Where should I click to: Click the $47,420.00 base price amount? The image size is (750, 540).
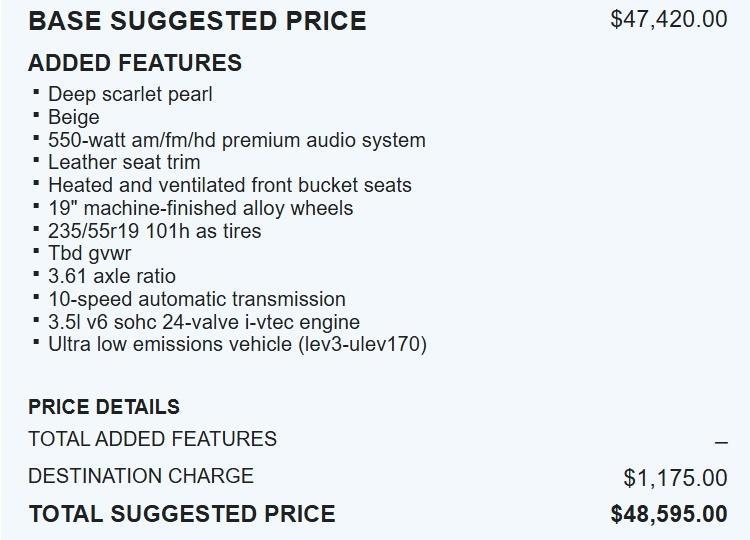(x=668, y=19)
